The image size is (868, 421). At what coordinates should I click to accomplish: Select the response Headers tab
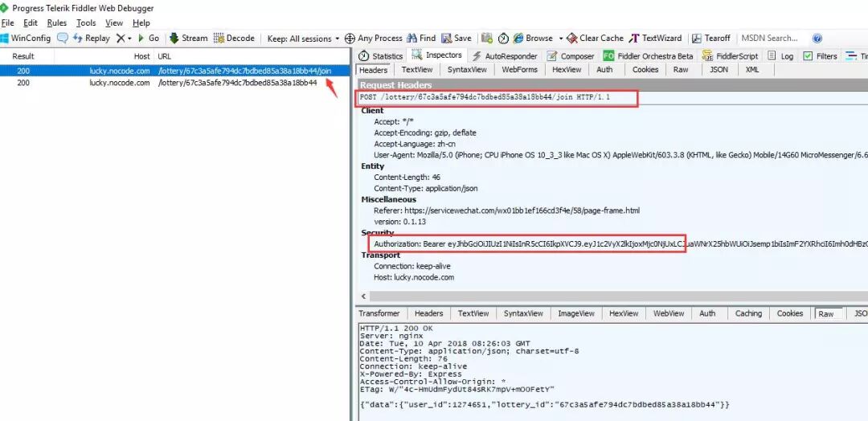tap(429, 313)
